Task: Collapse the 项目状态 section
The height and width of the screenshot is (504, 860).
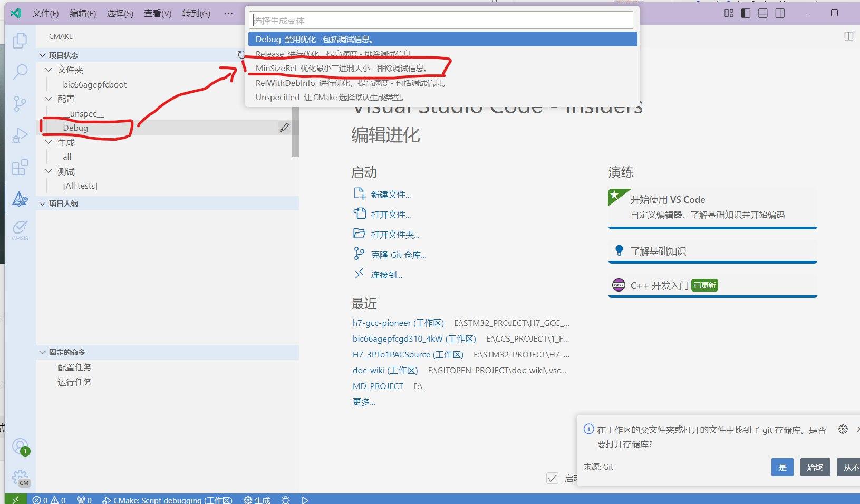Action: 43,55
